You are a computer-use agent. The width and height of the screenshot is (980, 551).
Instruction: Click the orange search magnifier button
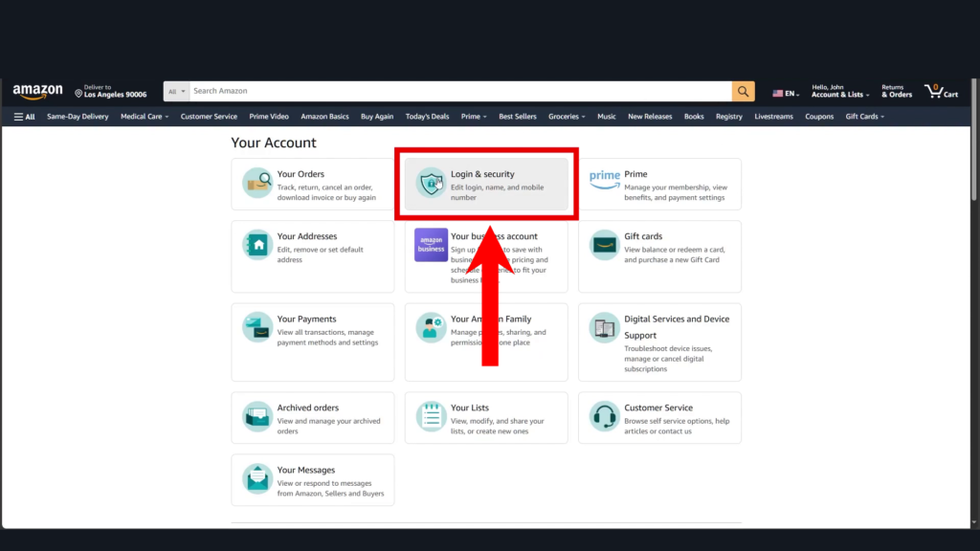743,91
